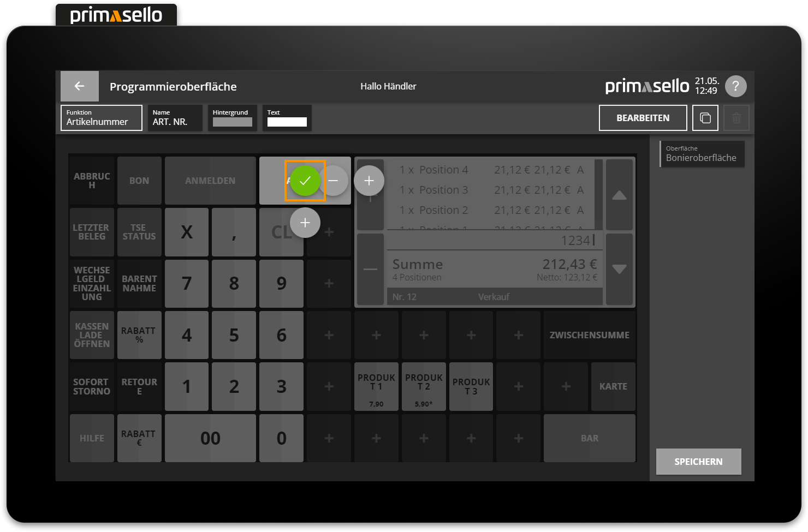Open the Funktion Artikelnummer selector
808x532 pixels.
pyautogui.click(x=102, y=118)
